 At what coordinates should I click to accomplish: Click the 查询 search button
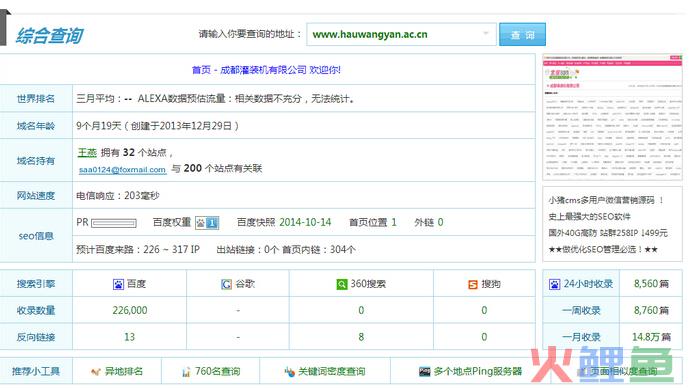522,34
